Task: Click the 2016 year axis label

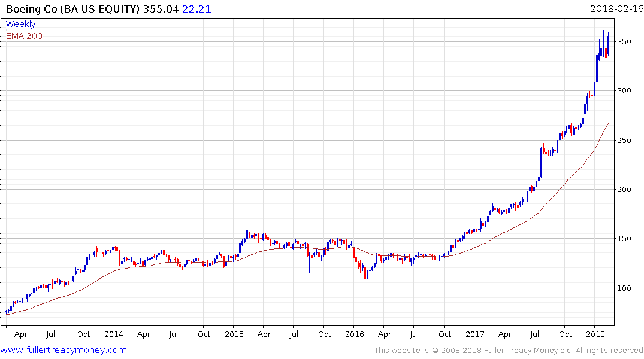Action: [x=355, y=334]
